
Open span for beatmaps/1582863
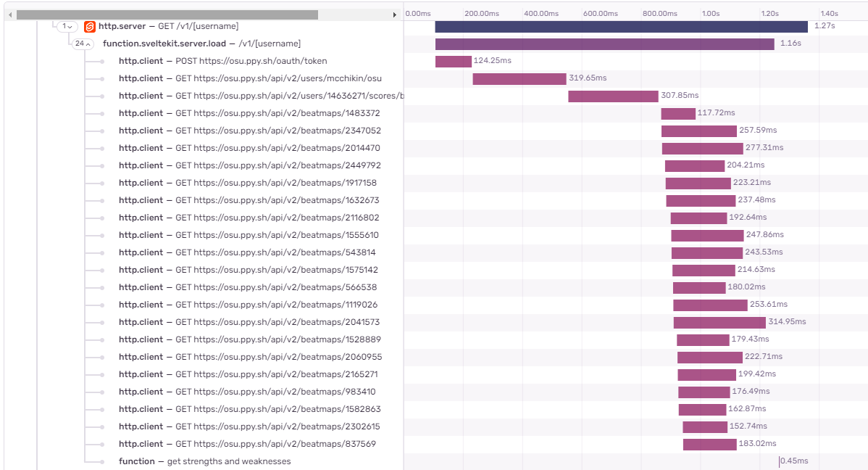pos(250,409)
